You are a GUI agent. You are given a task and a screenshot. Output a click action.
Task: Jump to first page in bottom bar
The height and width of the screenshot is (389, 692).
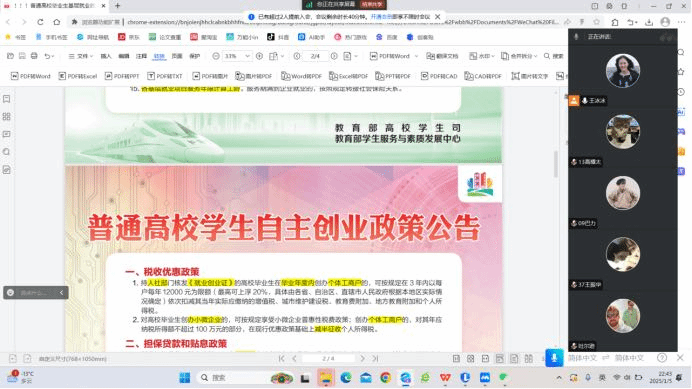(281, 359)
